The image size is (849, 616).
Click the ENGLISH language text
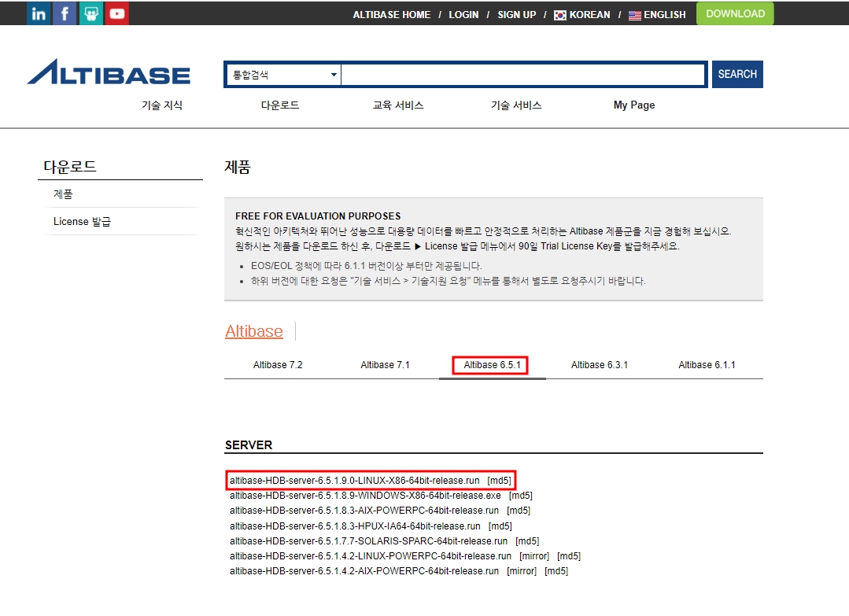[x=664, y=15]
